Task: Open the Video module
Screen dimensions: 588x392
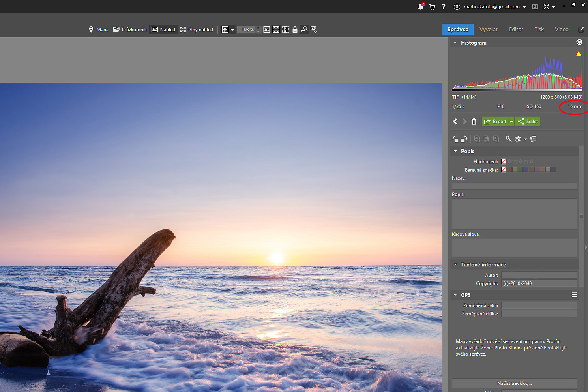Action: pyautogui.click(x=562, y=29)
